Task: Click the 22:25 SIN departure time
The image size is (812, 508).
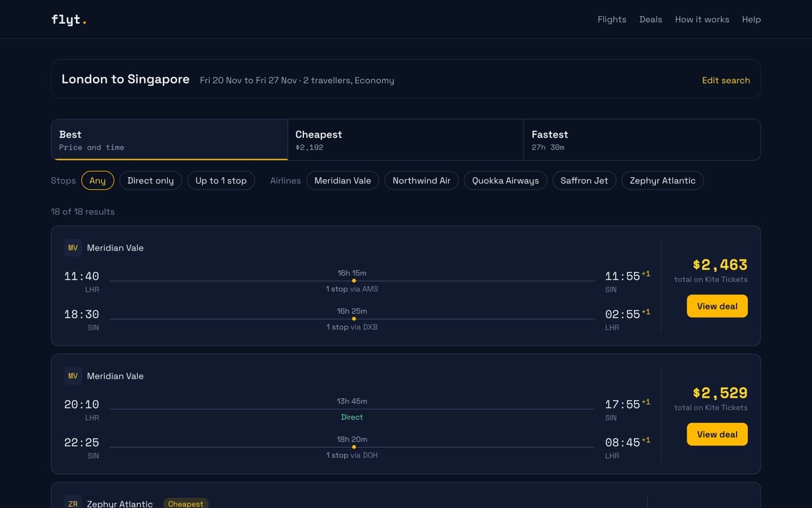Action: point(82,442)
